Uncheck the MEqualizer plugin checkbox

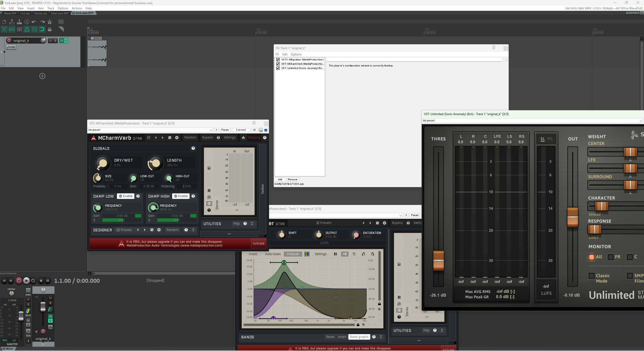pyautogui.click(x=278, y=60)
